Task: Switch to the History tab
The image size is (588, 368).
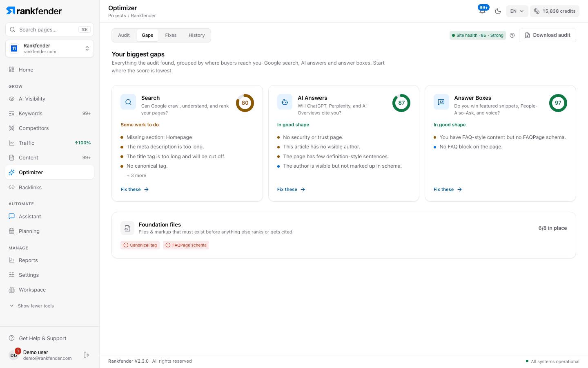Action: tap(196, 35)
